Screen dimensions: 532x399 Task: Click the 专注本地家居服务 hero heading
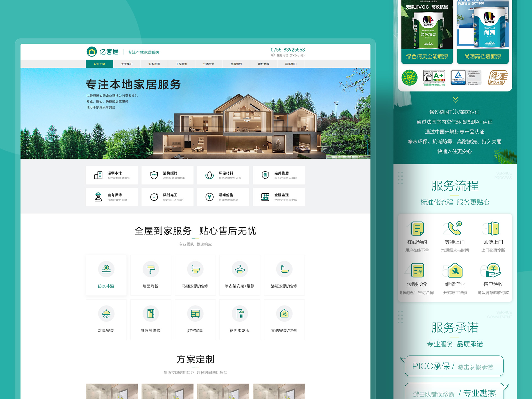tap(133, 85)
